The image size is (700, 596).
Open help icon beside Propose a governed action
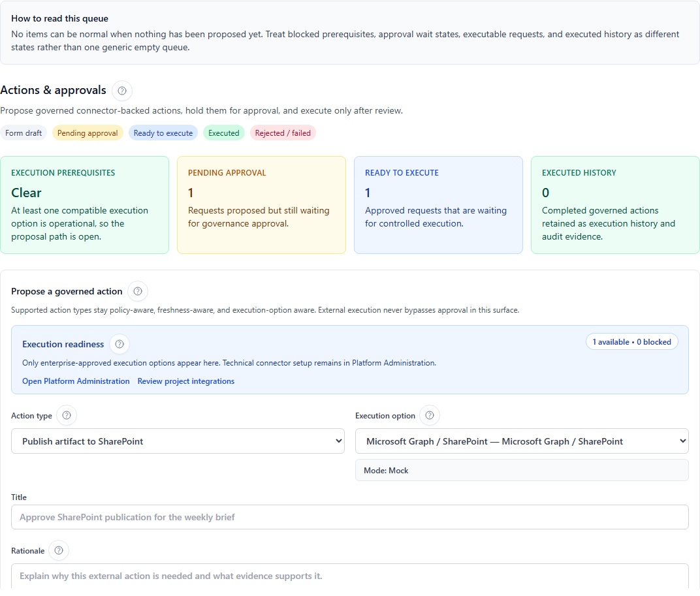(x=137, y=291)
